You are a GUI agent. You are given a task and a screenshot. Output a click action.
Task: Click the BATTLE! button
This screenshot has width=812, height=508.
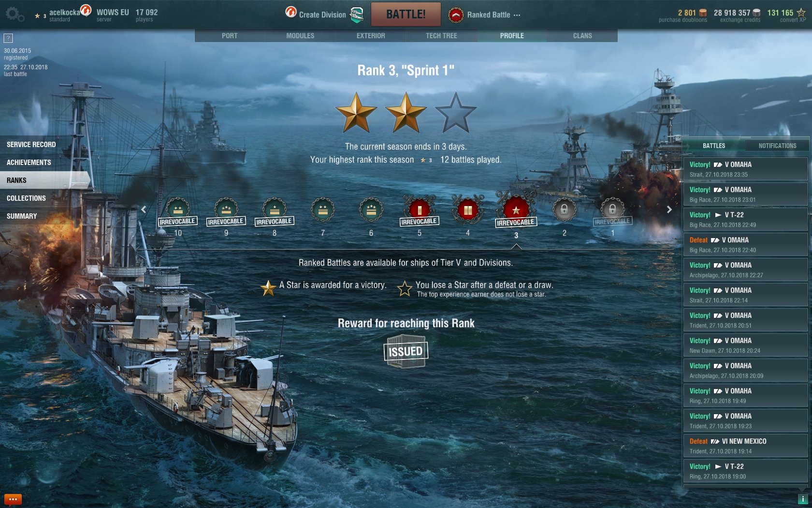(406, 14)
